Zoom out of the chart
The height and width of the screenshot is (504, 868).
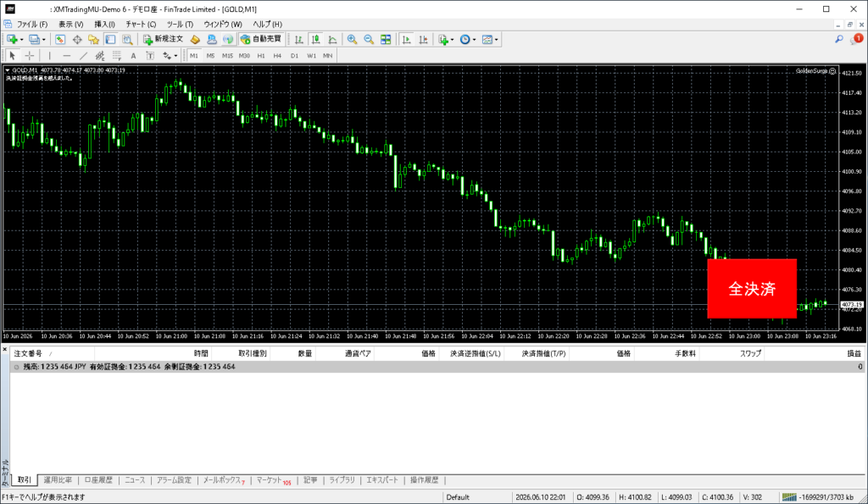point(369,39)
